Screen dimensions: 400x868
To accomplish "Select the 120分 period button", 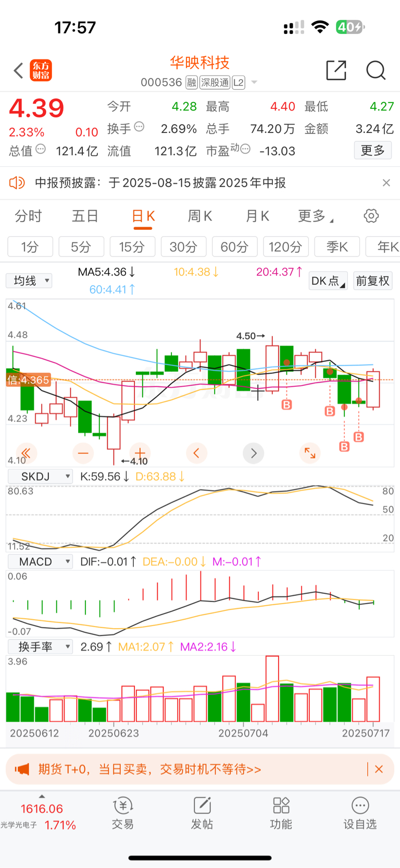I will pyautogui.click(x=285, y=247).
